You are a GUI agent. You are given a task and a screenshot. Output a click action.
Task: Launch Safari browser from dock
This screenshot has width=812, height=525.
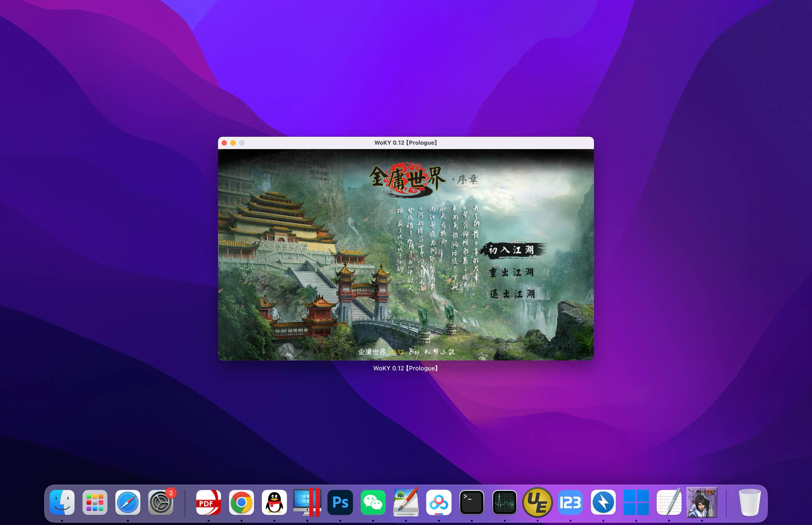tap(128, 502)
